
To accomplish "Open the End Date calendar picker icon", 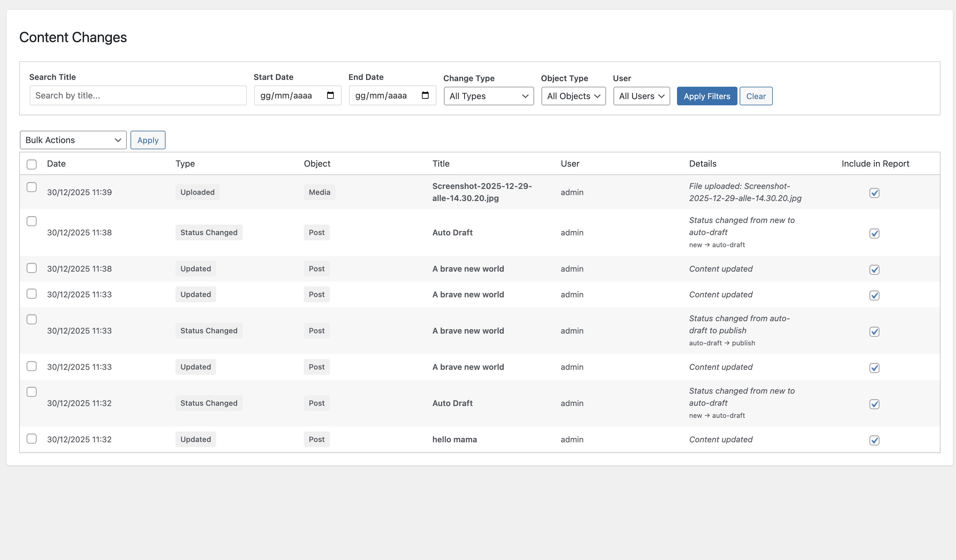I will tap(425, 95).
